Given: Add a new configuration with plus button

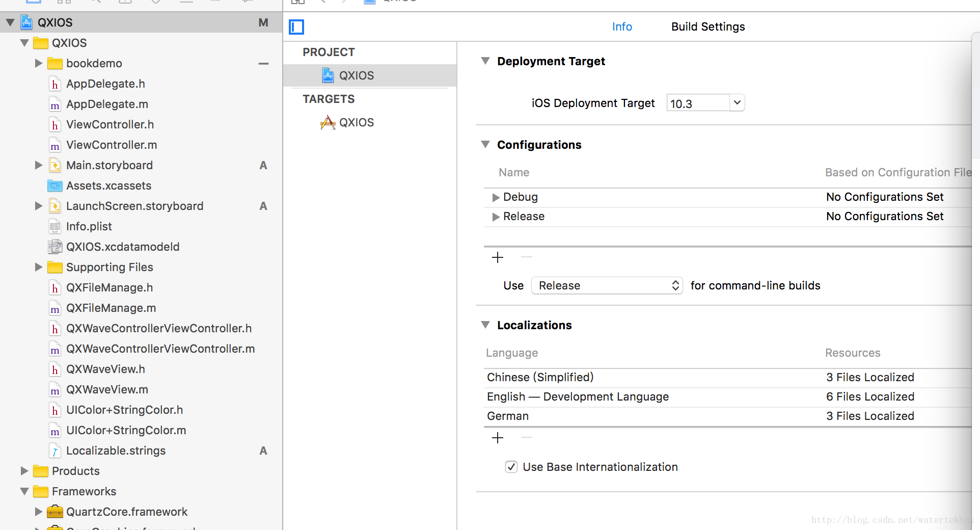Looking at the screenshot, I should (498, 257).
